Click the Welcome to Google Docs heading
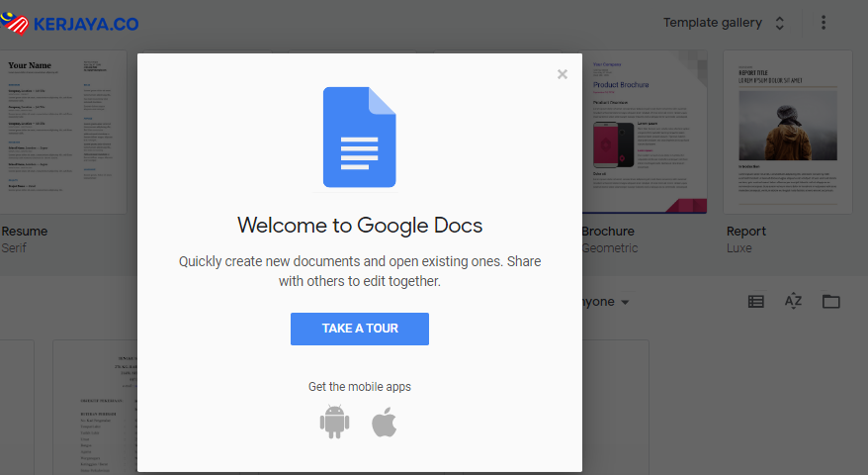Image resolution: width=868 pixels, height=475 pixels. [x=360, y=226]
